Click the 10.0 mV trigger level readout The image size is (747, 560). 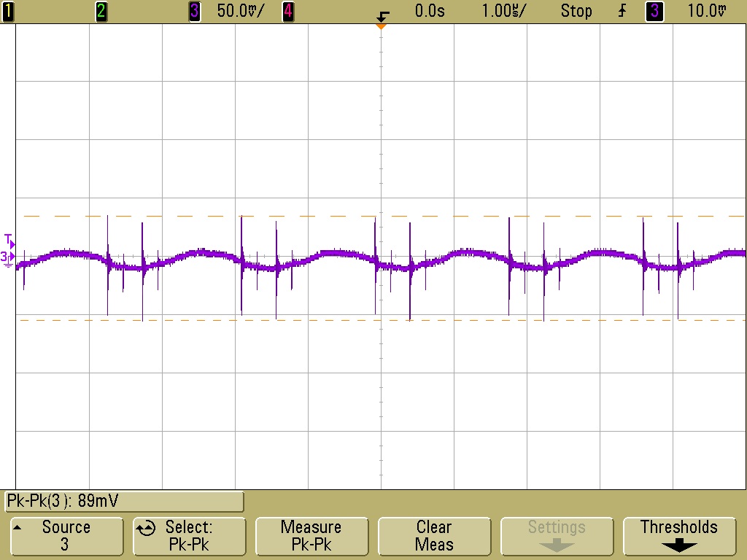706,11
